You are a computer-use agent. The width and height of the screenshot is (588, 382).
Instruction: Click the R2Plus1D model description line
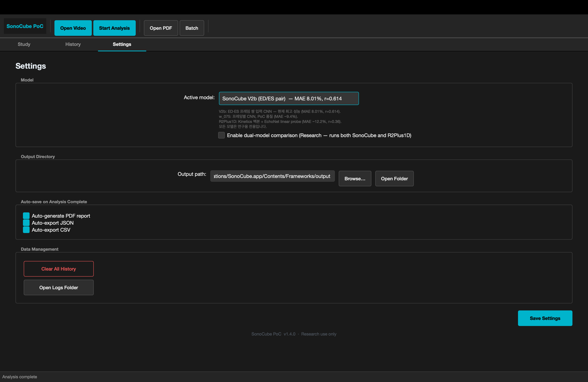[280, 121]
